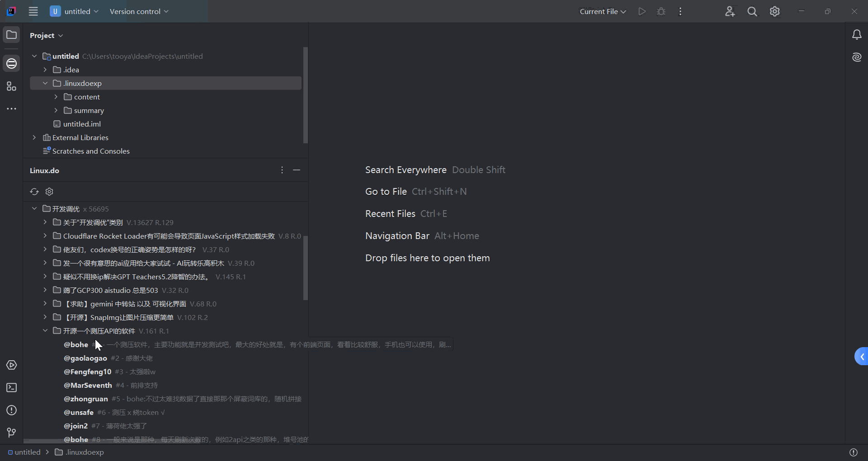Open the Git tool window

(x=11, y=433)
